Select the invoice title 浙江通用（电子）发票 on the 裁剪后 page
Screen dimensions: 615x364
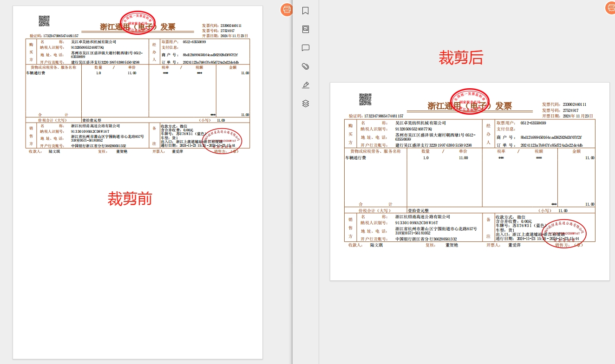pyautogui.click(x=470, y=106)
